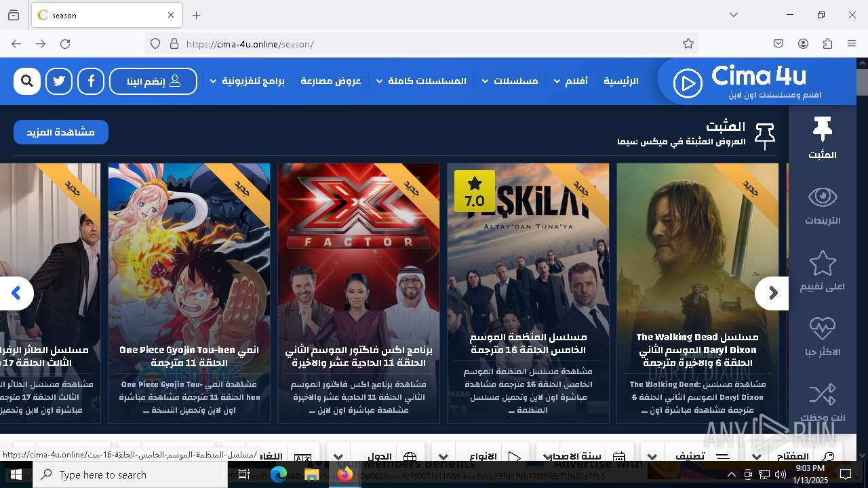The width and height of the screenshot is (868, 488).
Task: Launch Microsoft Edge from taskbar
Action: 279,474
